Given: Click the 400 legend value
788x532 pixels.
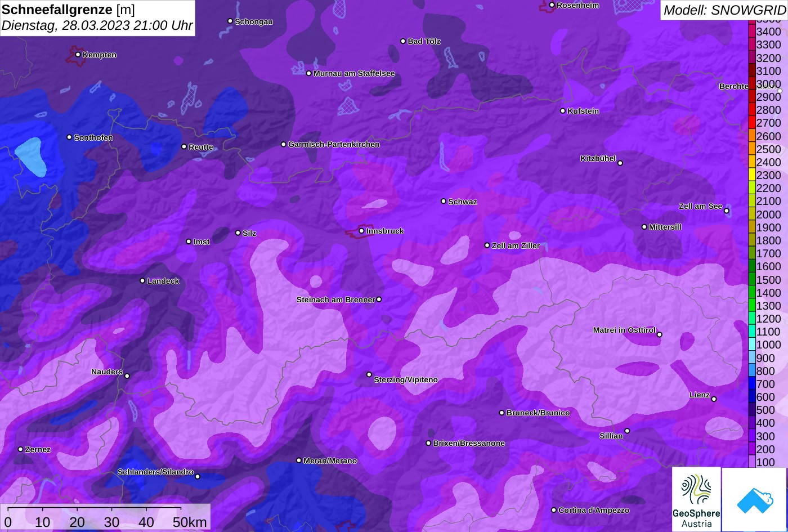Looking at the screenshot, I should (765, 423).
